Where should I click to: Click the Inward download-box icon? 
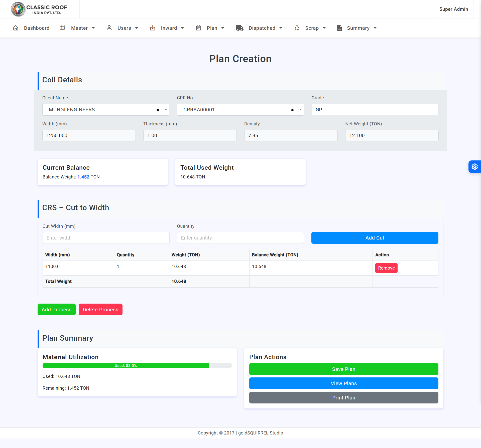(153, 28)
